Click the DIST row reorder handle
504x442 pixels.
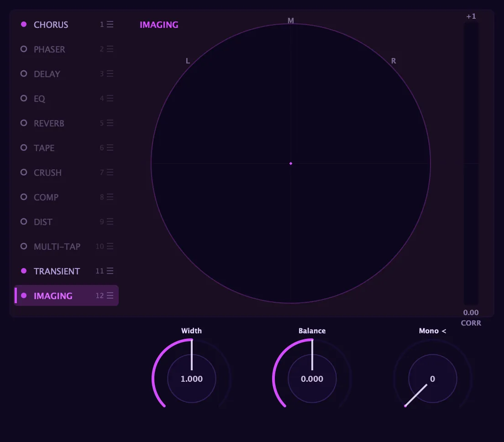pos(110,221)
